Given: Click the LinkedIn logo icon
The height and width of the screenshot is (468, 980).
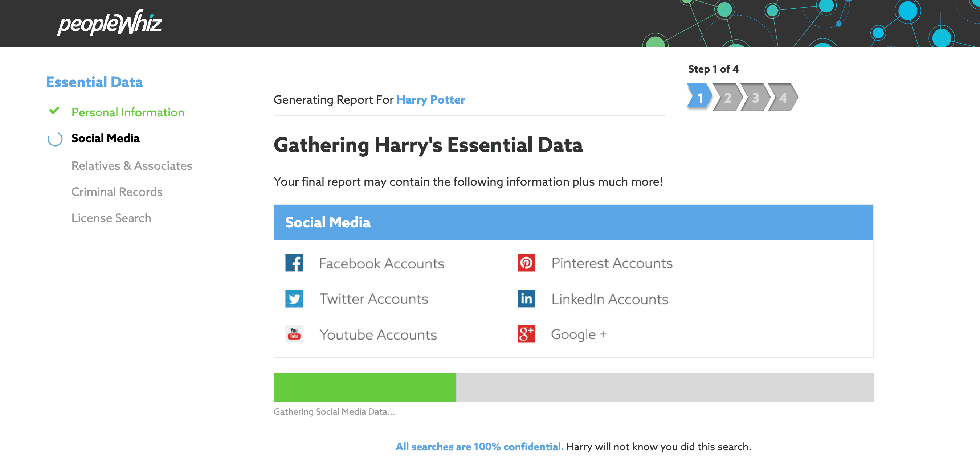Looking at the screenshot, I should click(526, 299).
